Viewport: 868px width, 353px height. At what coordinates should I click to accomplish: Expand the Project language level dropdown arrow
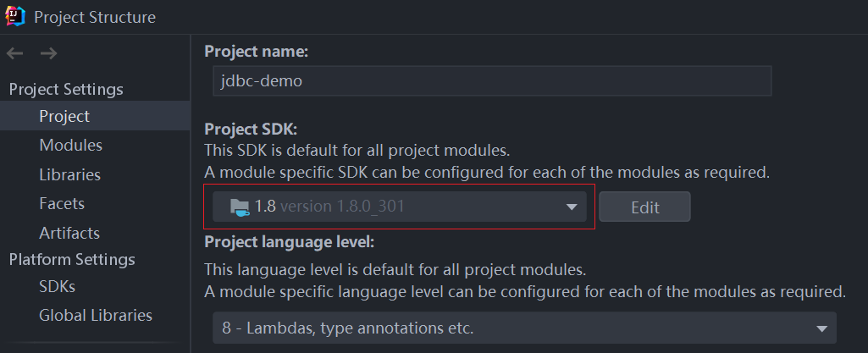click(x=820, y=328)
